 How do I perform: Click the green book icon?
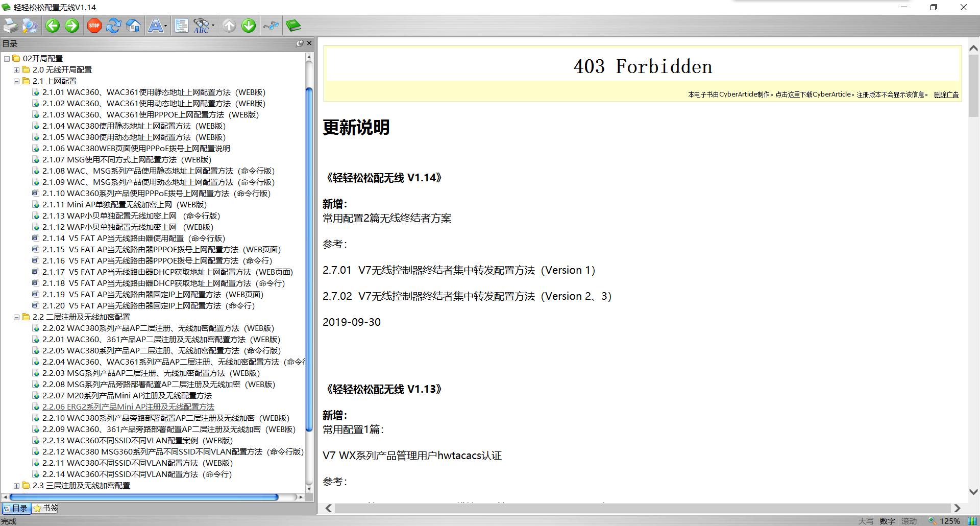tap(293, 26)
